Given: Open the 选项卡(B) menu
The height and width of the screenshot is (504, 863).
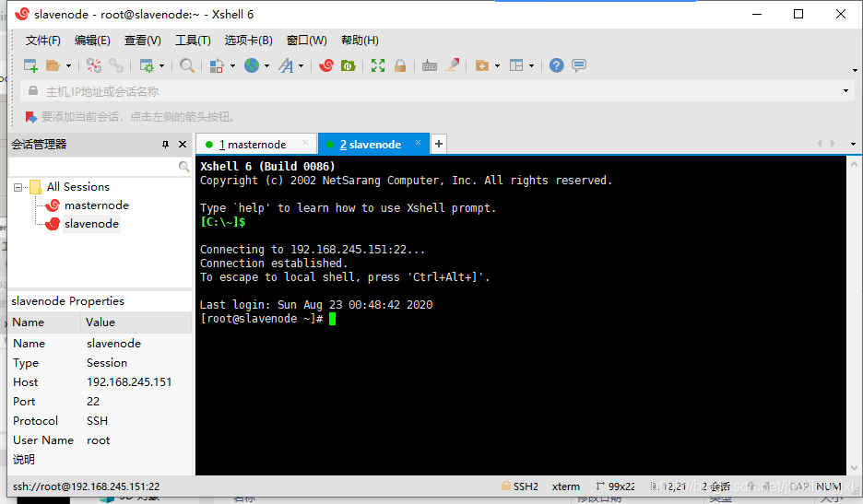Looking at the screenshot, I should point(248,41).
